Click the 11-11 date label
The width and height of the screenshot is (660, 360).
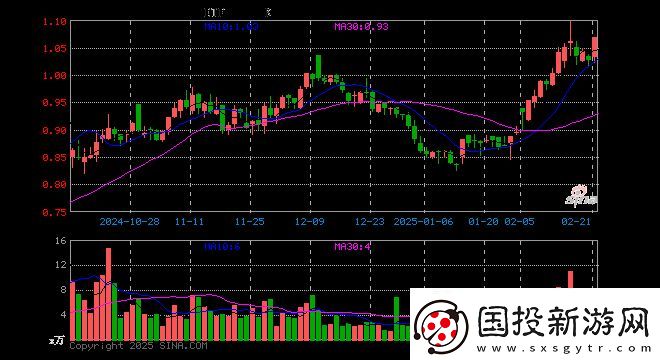click(x=189, y=221)
